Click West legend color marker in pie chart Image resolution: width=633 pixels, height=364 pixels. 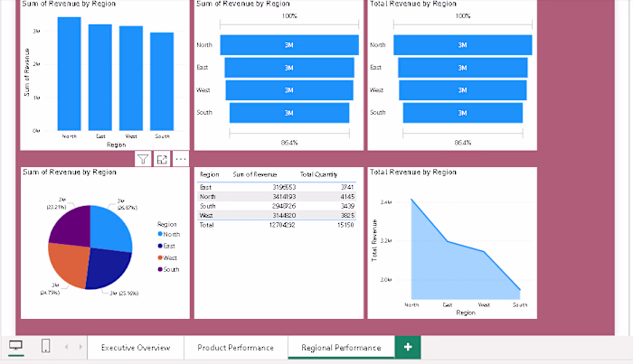coord(160,257)
